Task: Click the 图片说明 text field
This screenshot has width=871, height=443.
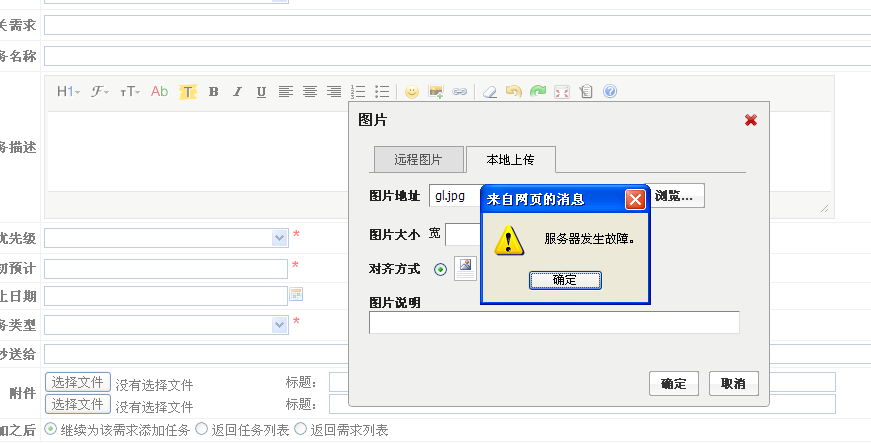Action: click(554, 323)
